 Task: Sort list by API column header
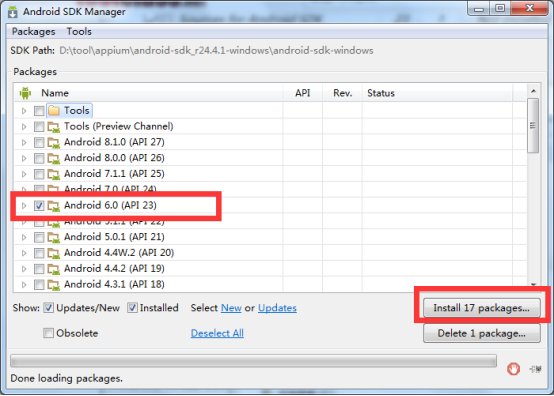tap(303, 93)
